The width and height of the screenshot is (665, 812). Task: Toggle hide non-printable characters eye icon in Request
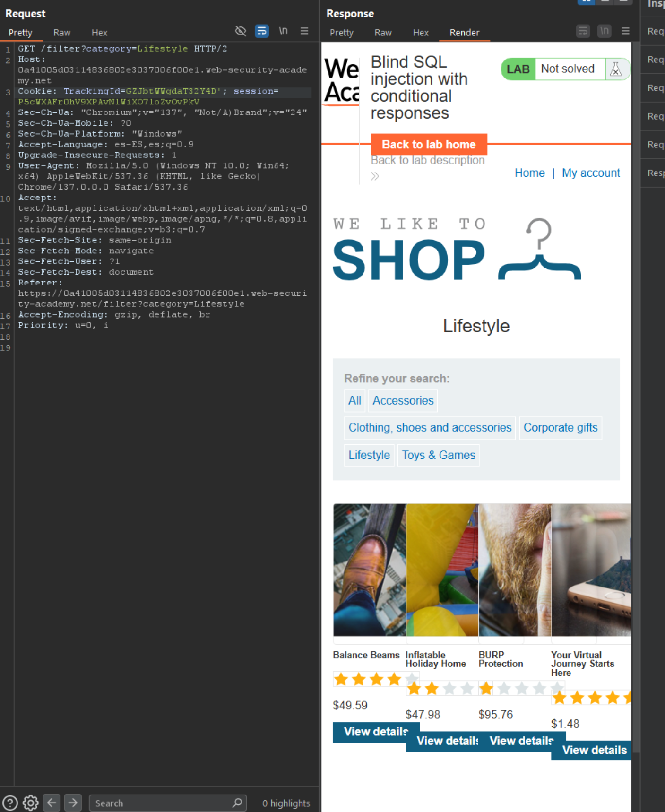coord(241,31)
